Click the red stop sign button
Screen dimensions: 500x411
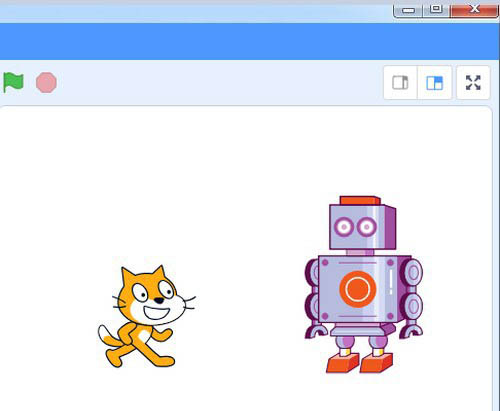(x=46, y=82)
